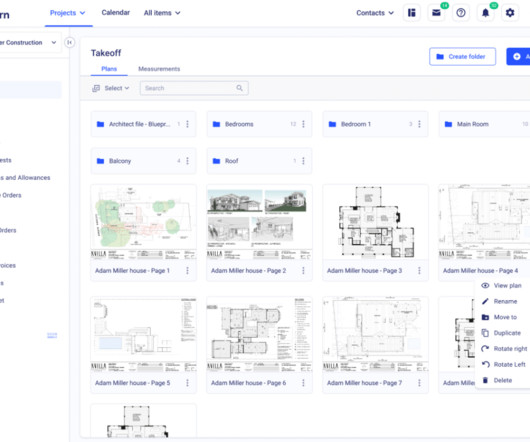Screen dimensions: 530x442
Task: Switch to the Plans tab
Action: [x=109, y=69]
